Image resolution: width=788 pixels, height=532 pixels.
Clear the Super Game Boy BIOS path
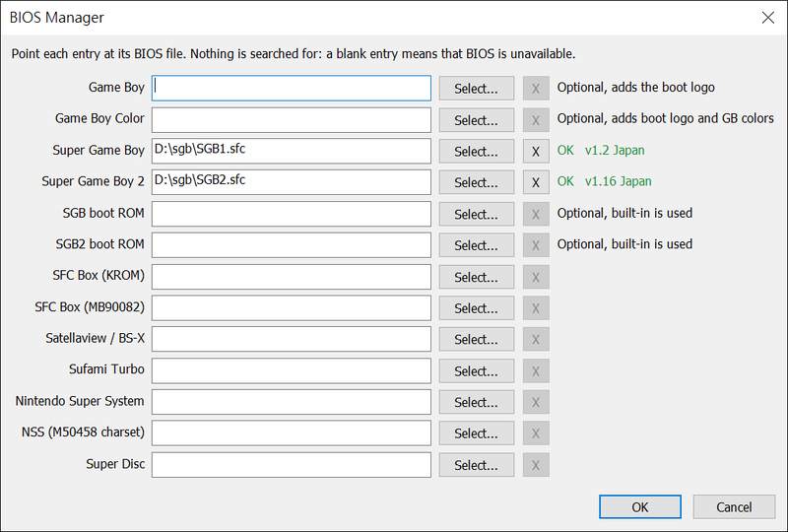tap(536, 152)
